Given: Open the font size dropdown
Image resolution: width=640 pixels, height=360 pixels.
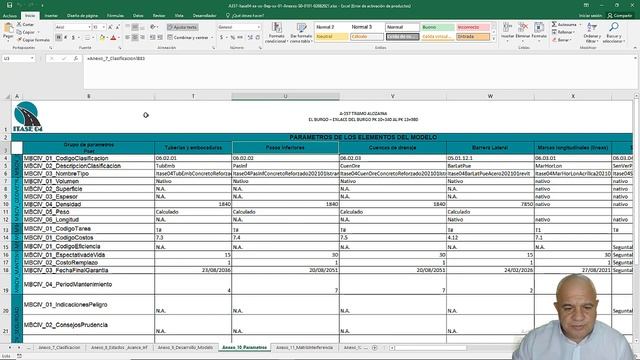Looking at the screenshot, I should (104, 27).
